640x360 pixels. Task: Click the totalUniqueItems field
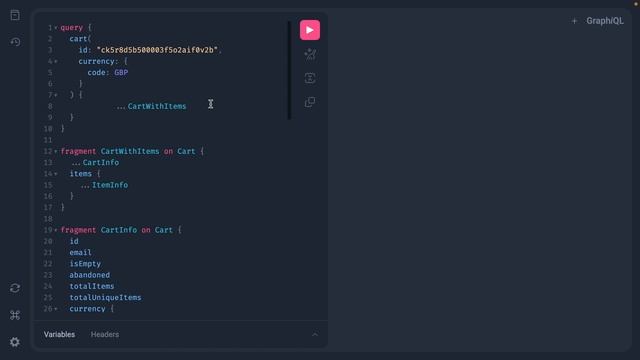[x=105, y=298]
